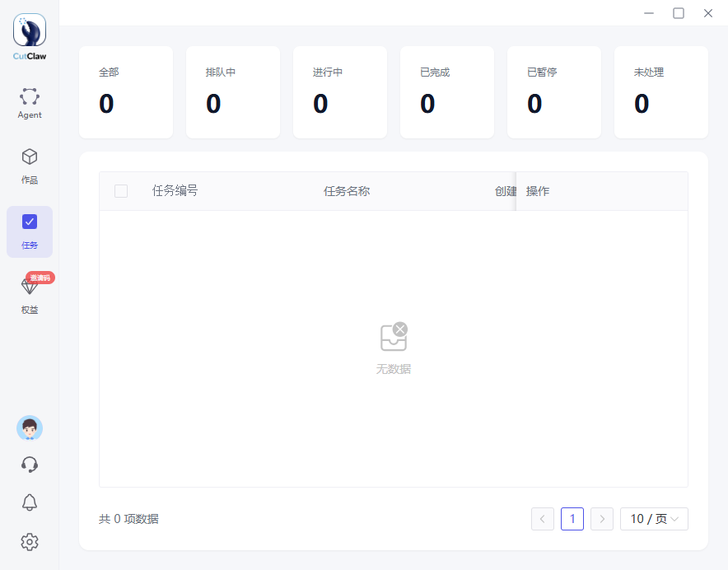Select page 1 in pagination
This screenshot has width=728, height=570.
point(572,519)
